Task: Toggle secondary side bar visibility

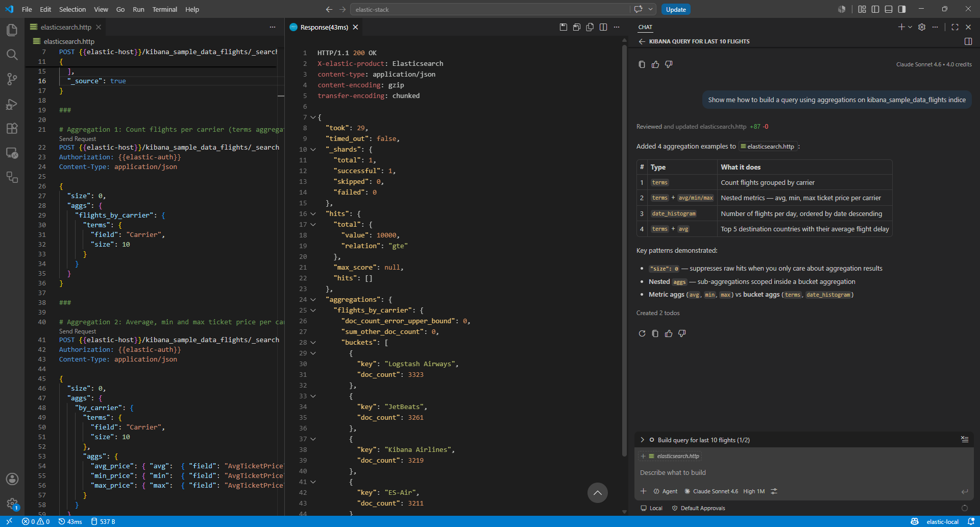Action: tap(902, 9)
